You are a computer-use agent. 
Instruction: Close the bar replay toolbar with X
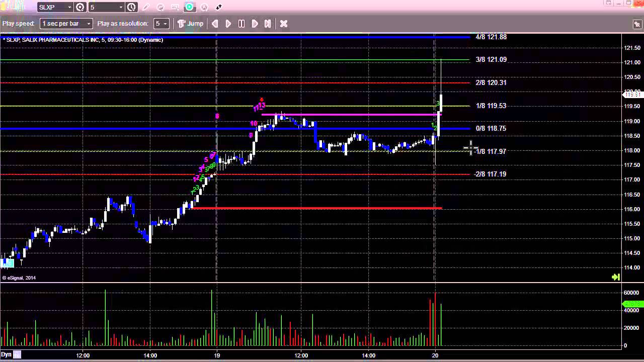284,24
